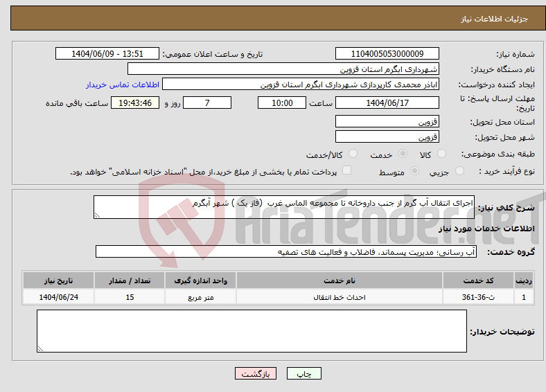The width and height of the screenshot is (546, 392).
Task: Select the جزیی purchase type radio
Action: [x=459, y=171]
